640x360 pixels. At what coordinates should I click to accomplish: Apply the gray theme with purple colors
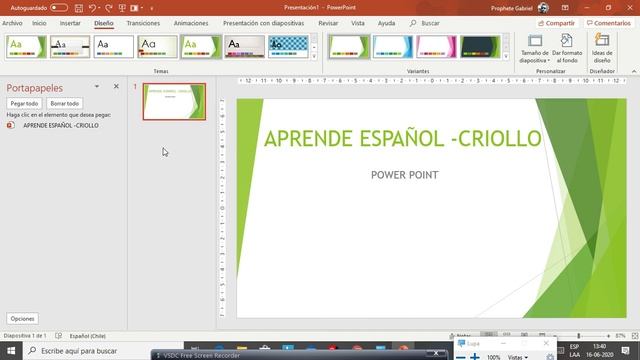244,47
